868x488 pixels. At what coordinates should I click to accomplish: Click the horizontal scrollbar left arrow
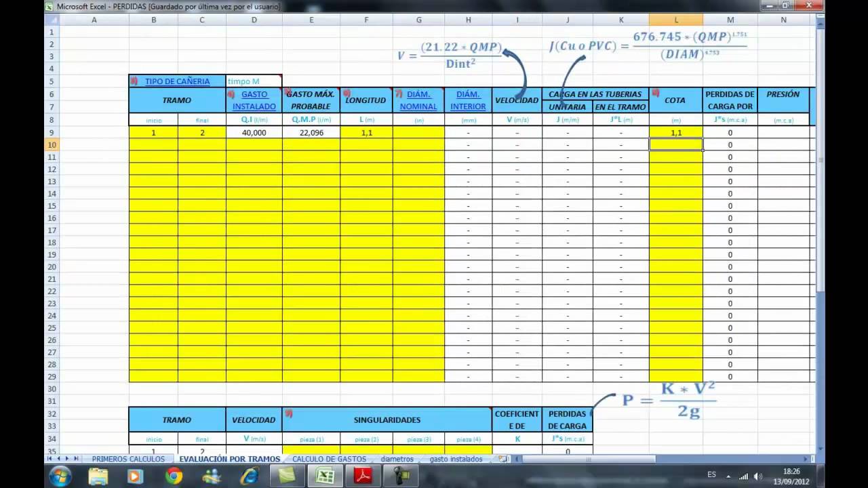point(517,459)
